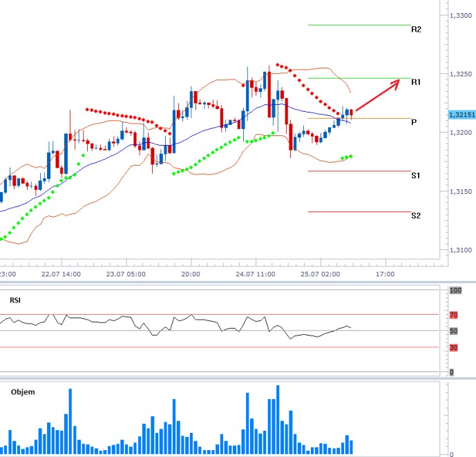Select the RSI indicator panel label
Screen dimensions: 476x457
tap(15, 300)
